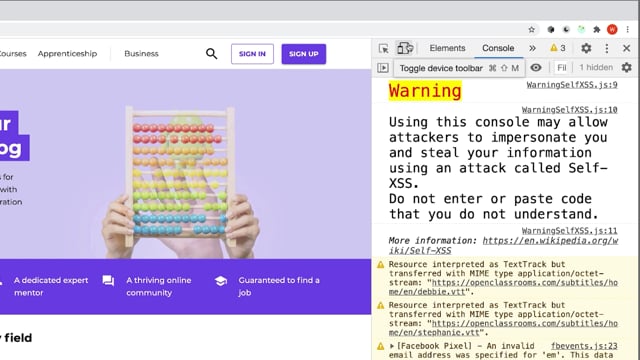640x360 pixels.
Task: Open the Apprenticeship nav item
Action: click(67, 53)
